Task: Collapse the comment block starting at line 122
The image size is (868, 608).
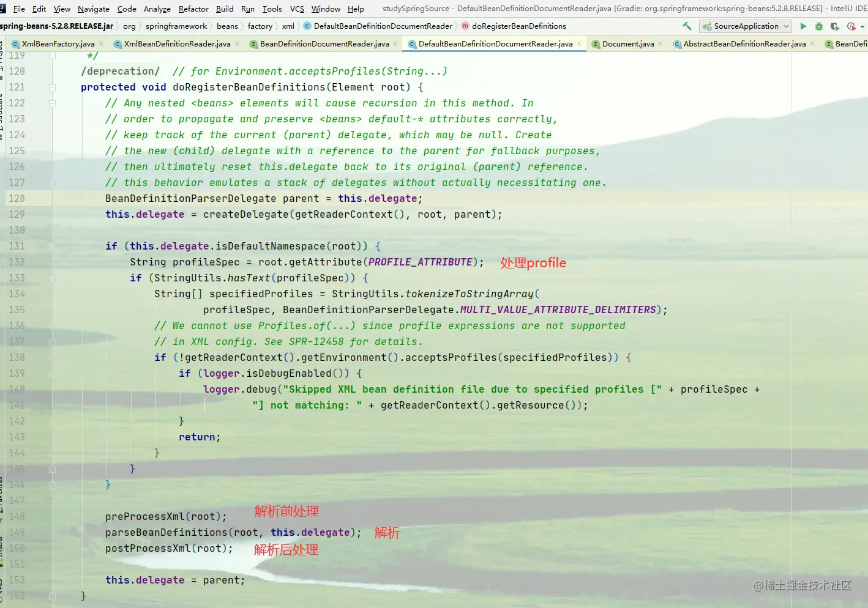Action: click(x=52, y=103)
